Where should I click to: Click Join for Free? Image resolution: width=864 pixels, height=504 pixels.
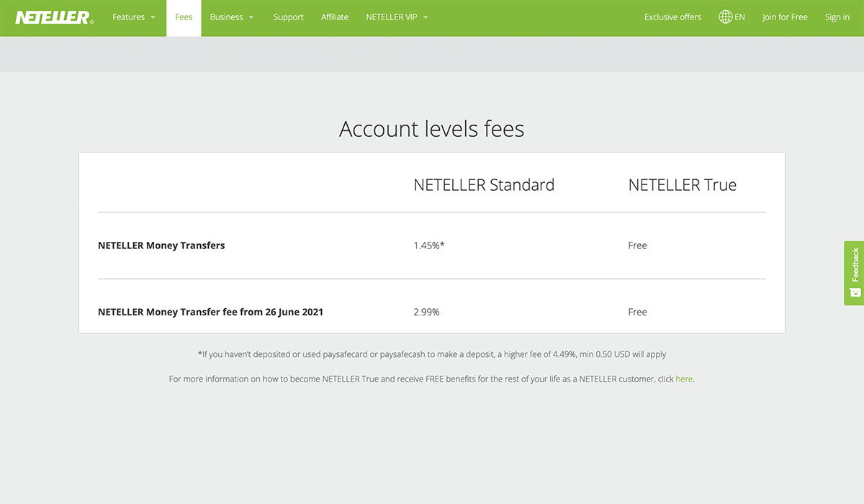pyautogui.click(x=785, y=17)
